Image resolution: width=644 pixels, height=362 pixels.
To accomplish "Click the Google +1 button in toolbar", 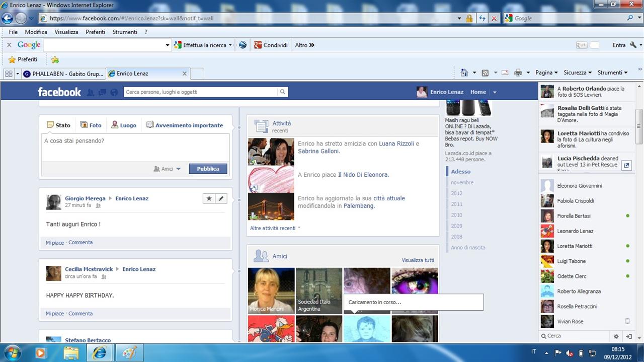I will tap(582, 45).
